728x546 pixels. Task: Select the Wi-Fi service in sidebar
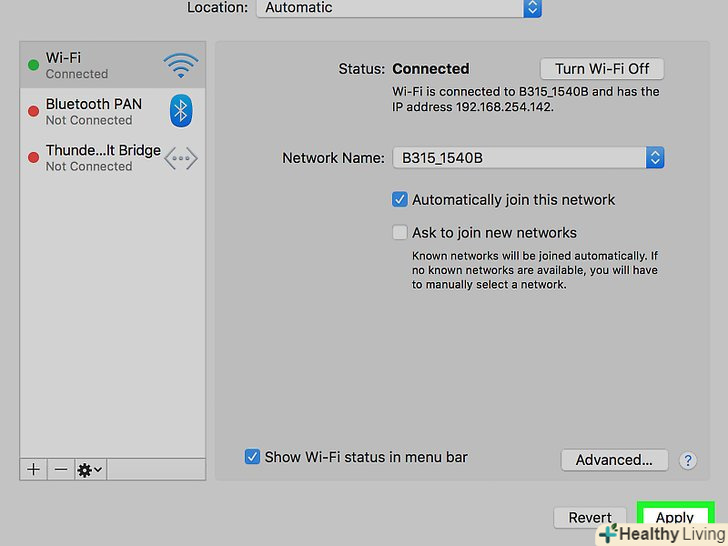[x=112, y=65]
